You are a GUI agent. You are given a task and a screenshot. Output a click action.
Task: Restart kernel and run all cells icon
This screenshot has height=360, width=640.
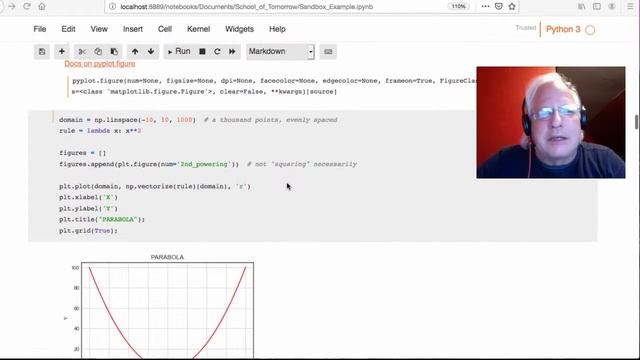tap(232, 51)
